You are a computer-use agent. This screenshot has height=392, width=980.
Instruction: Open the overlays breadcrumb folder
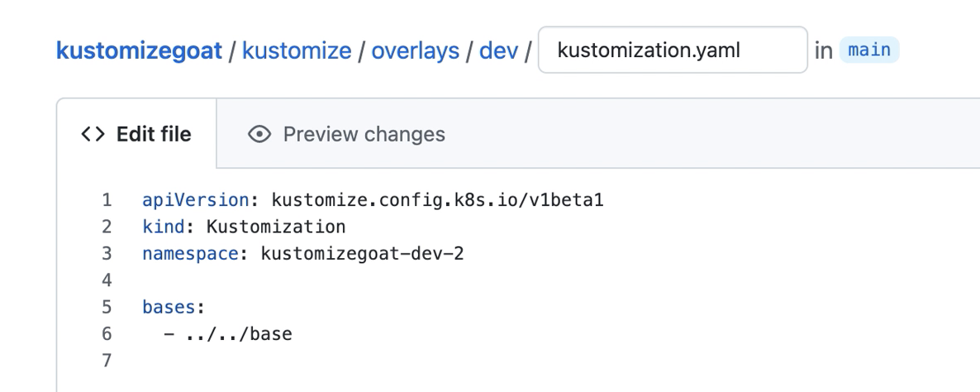point(416,50)
